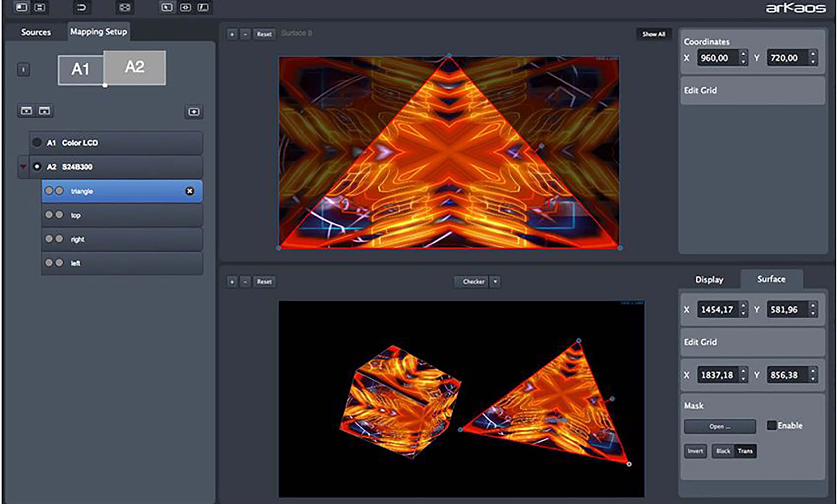Switch to the Sources tab
This screenshot has height=504, width=837.
pos(36,32)
